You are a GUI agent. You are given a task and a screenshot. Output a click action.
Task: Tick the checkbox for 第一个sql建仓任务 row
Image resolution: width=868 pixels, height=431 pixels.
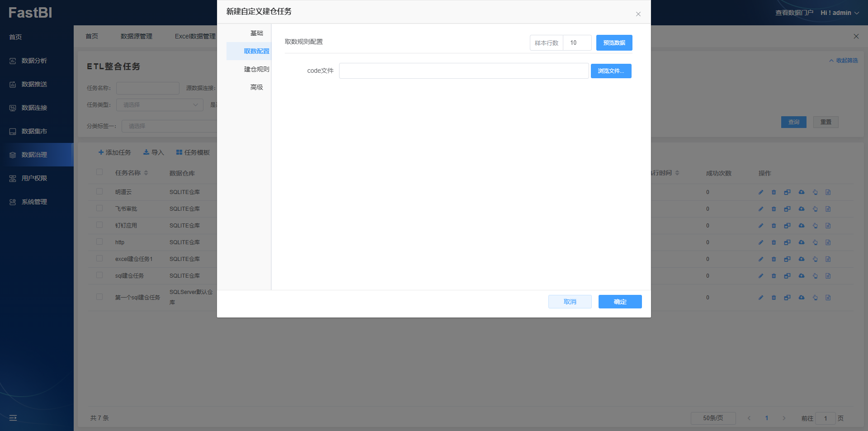99,297
